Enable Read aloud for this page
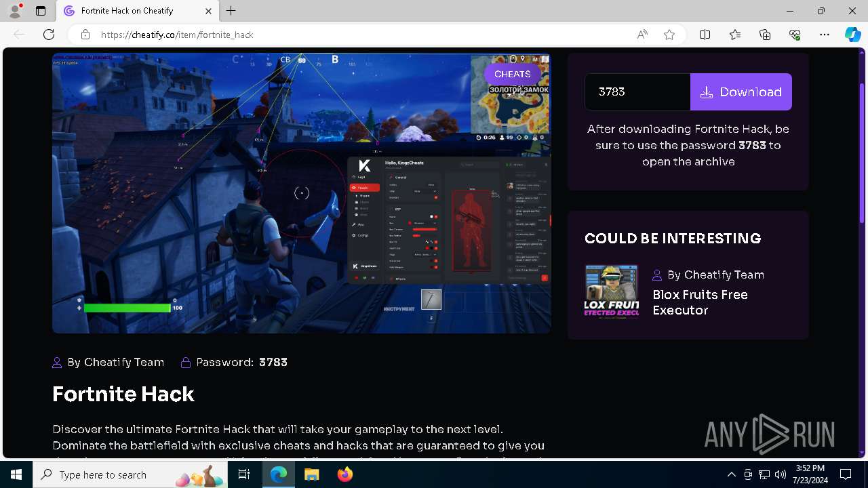This screenshot has height=488, width=868. point(642,35)
